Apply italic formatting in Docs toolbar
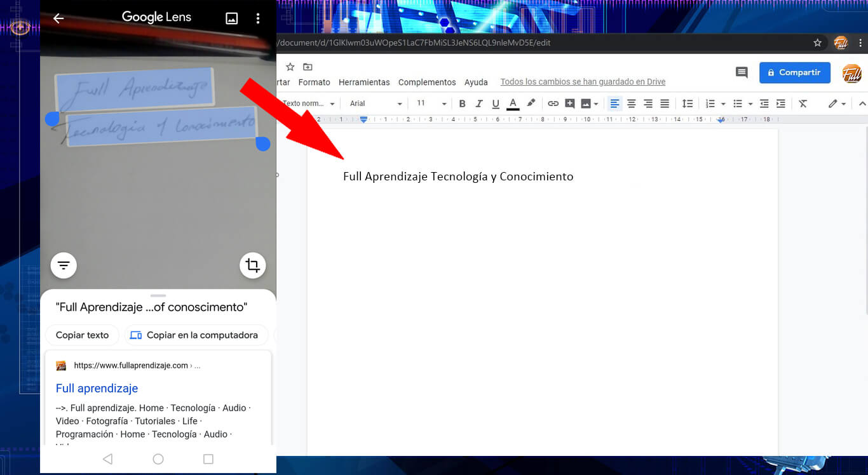This screenshot has width=868, height=475. pyautogui.click(x=479, y=104)
